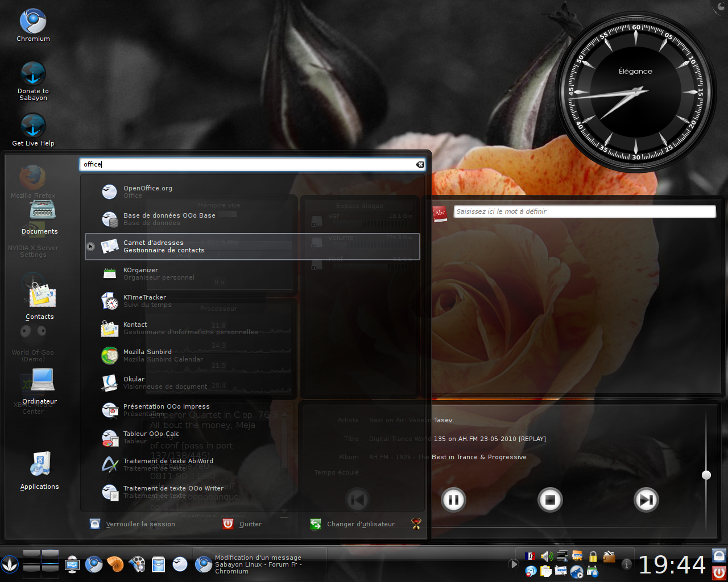Launch Mozilla Sunbird calendar
Image resolution: width=728 pixels, height=582 pixels.
(x=148, y=355)
